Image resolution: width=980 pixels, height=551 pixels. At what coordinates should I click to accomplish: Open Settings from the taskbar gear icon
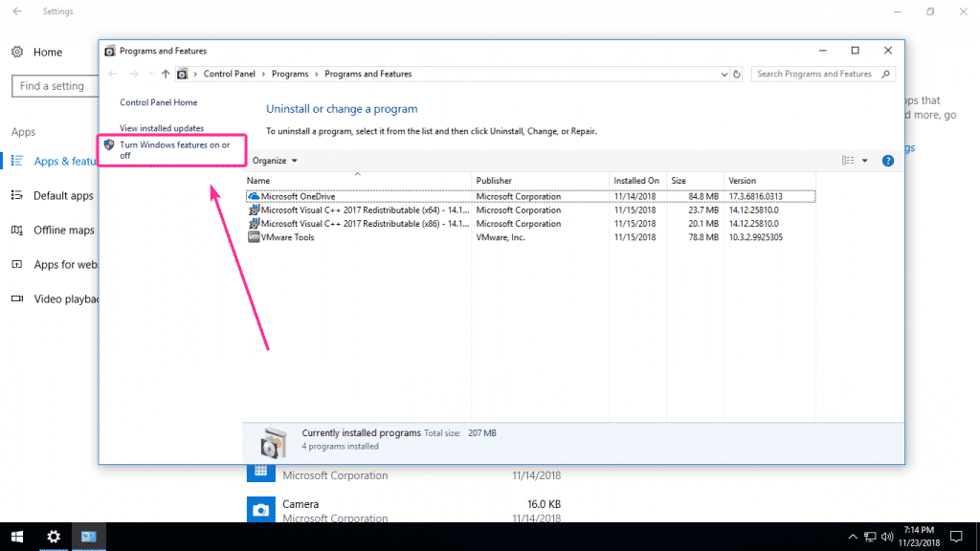pyautogui.click(x=53, y=537)
